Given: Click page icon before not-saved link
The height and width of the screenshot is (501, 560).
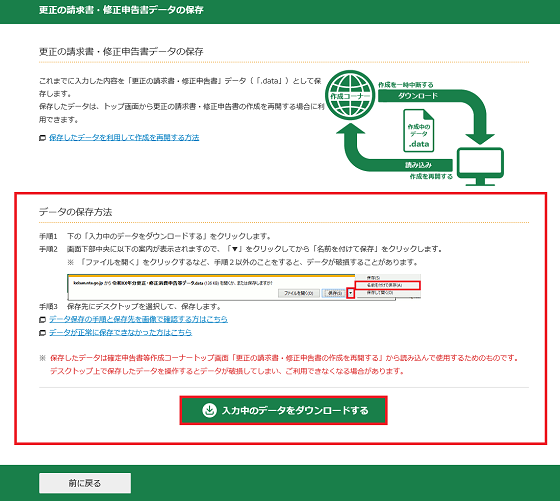Looking at the screenshot, I should tap(42, 333).
